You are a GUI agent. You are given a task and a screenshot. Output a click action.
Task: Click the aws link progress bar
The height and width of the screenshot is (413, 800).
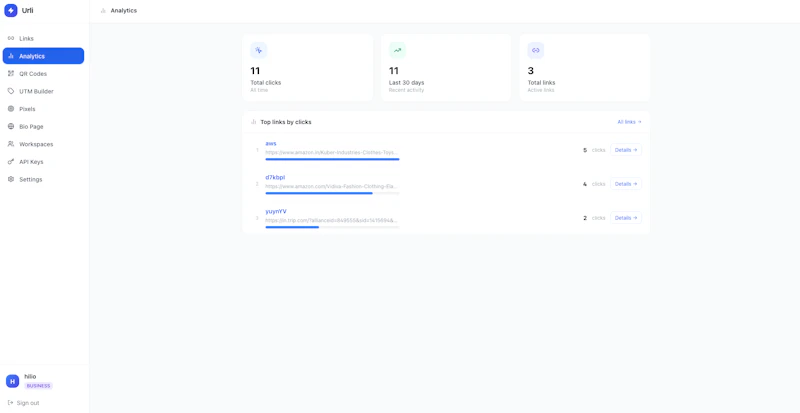[x=332, y=159]
